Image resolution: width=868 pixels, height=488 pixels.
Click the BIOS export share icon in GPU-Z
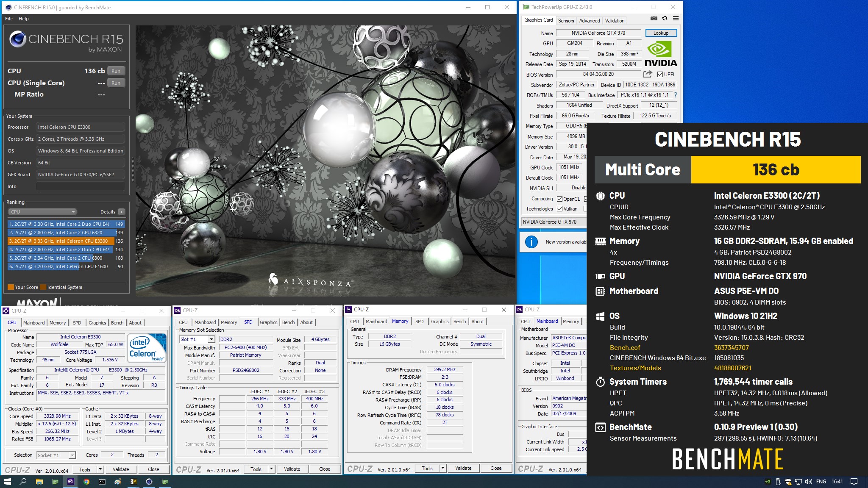(647, 74)
